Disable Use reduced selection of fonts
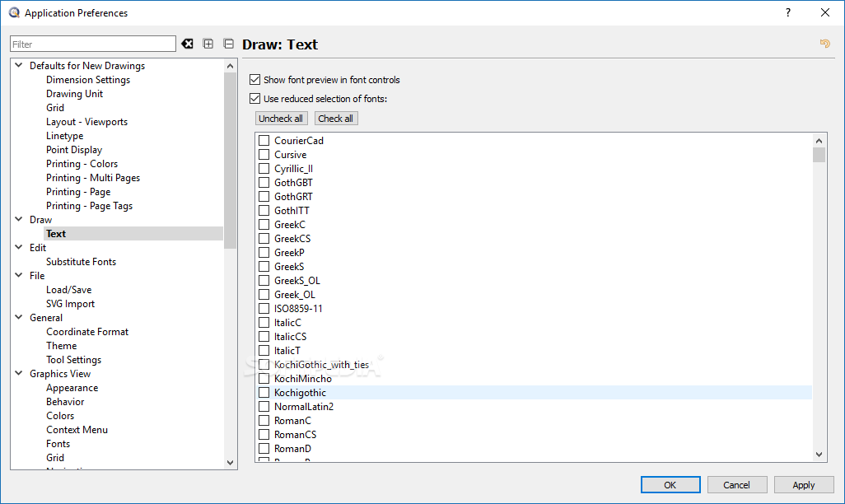845x504 pixels. point(255,99)
